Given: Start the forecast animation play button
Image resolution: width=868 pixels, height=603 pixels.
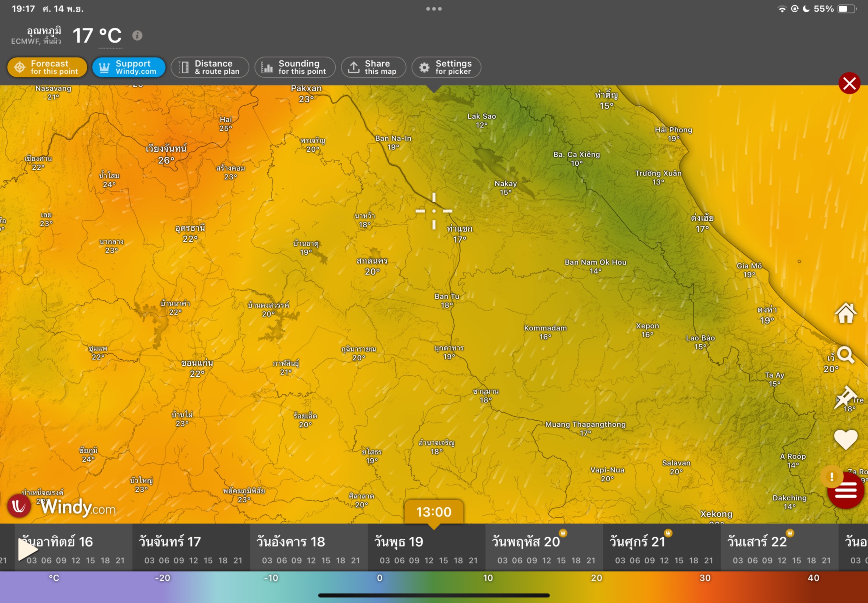Looking at the screenshot, I should tap(27, 550).
